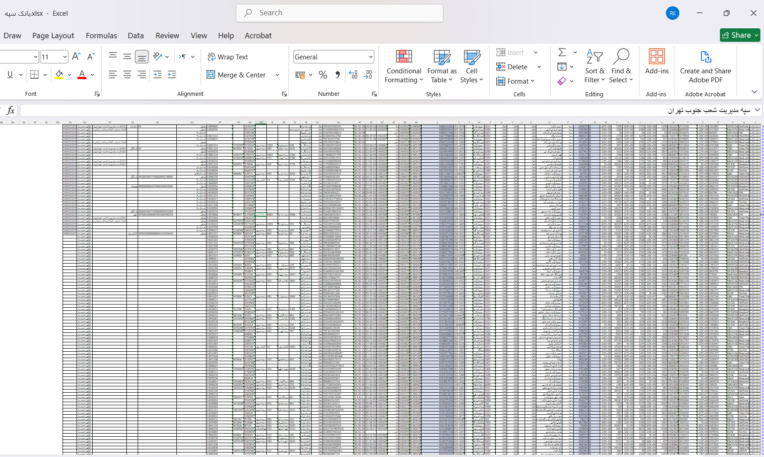764x457 pixels.
Task: Open the Fill down tool
Action: [x=562, y=67]
